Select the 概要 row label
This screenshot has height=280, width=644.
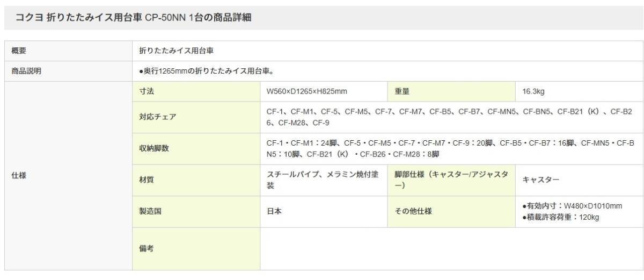coord(68,51)
